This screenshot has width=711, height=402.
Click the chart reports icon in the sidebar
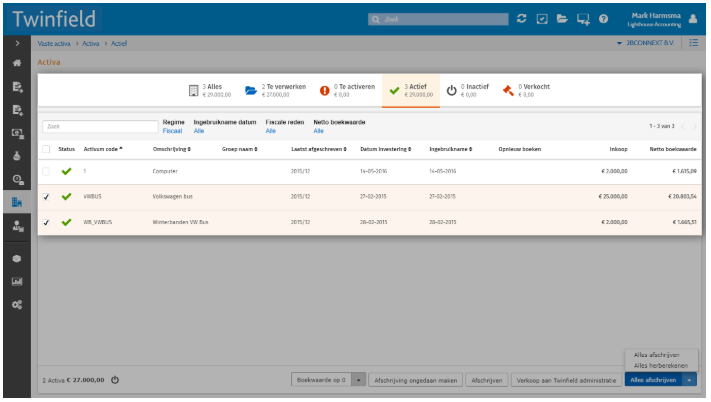[17, 281]
